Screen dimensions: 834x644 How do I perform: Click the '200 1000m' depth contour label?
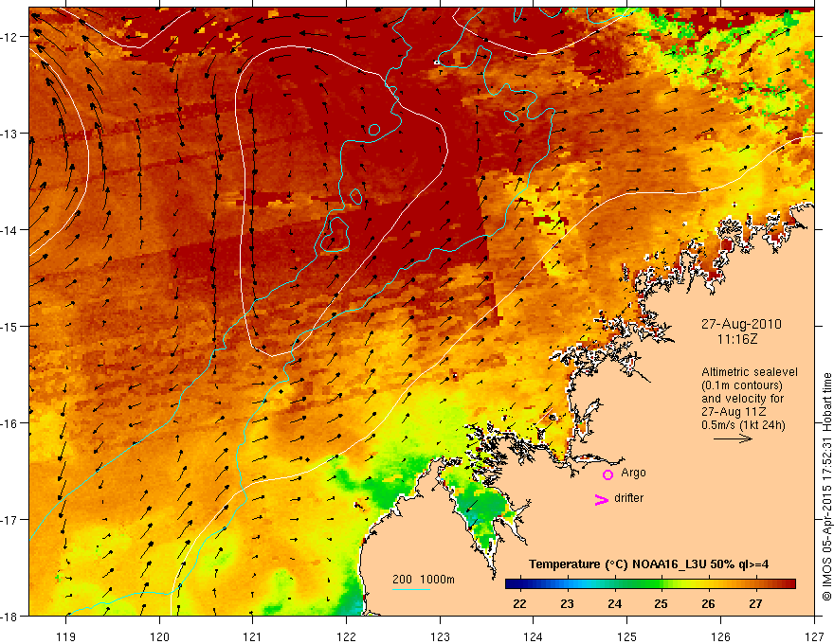pos(424,580)
